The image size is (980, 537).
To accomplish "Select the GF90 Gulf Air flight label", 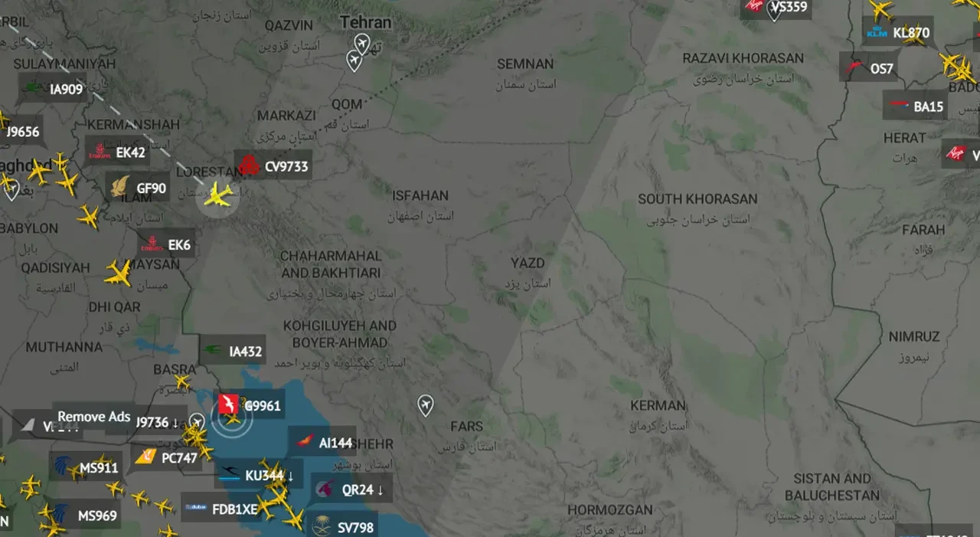I will tap(138, 188).
